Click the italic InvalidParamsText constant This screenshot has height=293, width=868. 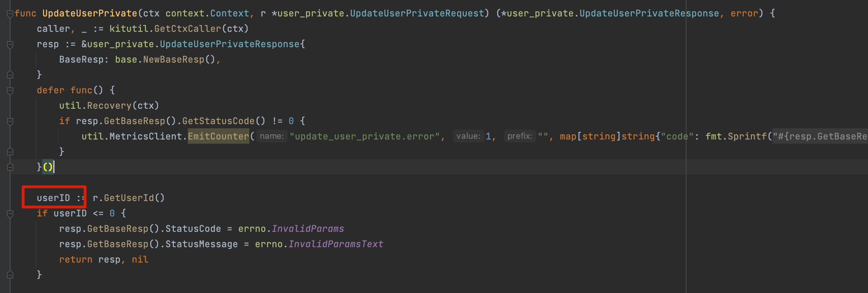(336, 244)
